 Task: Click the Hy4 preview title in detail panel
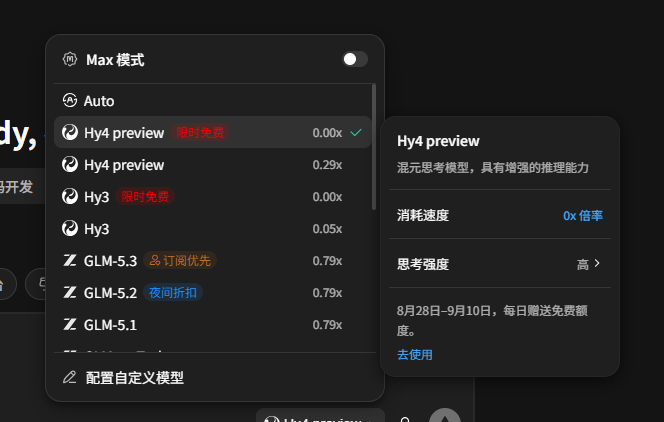(438, 141)
